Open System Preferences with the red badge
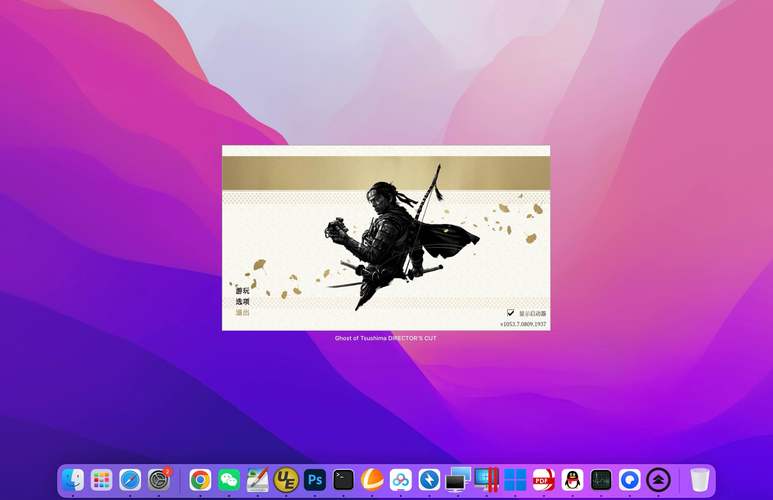The height and width of the screenshot is (500, 773). 159,479
